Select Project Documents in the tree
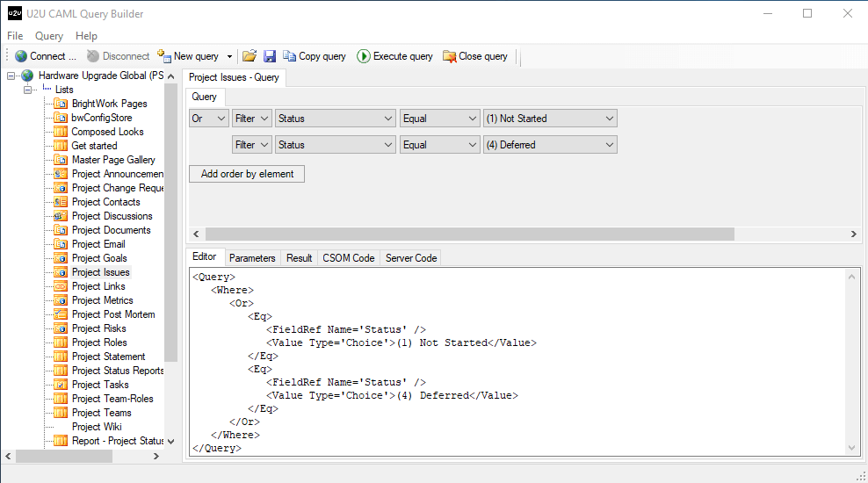This screenshot has height=483, width=868. coord(112,230)
